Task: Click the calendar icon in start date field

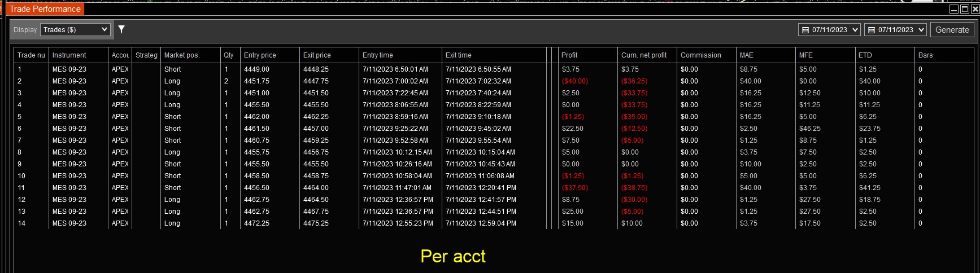Action: 805,30
